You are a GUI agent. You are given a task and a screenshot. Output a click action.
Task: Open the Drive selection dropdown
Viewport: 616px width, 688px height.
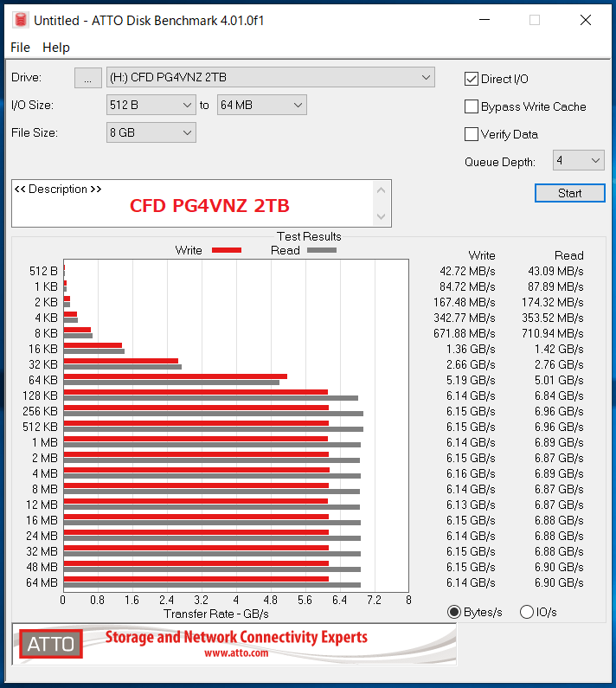270,77
